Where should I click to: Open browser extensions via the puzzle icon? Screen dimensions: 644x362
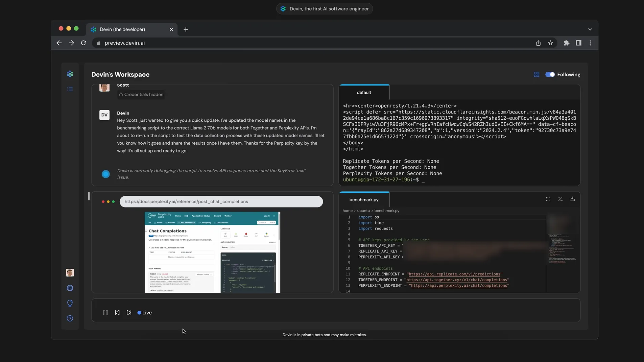[x=567, y=43]
